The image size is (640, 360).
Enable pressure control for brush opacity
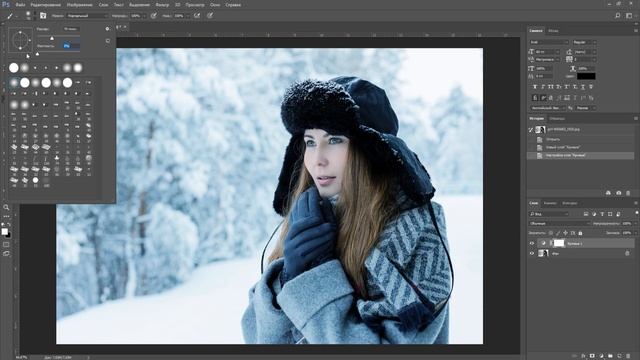[154, 16]
